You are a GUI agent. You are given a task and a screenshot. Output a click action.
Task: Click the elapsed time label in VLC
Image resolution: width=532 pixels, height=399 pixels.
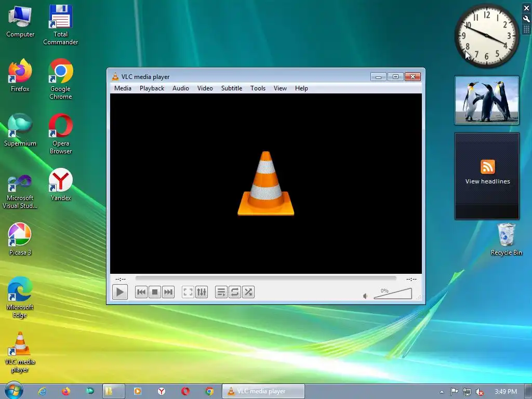pyautogui.click(x=121, y=279)
